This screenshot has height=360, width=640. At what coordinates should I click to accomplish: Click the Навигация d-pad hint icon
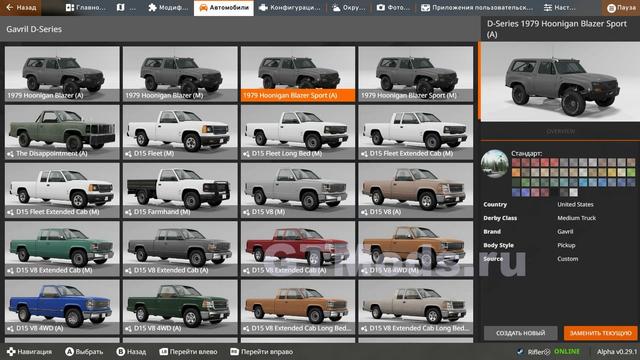click(11, 351)
